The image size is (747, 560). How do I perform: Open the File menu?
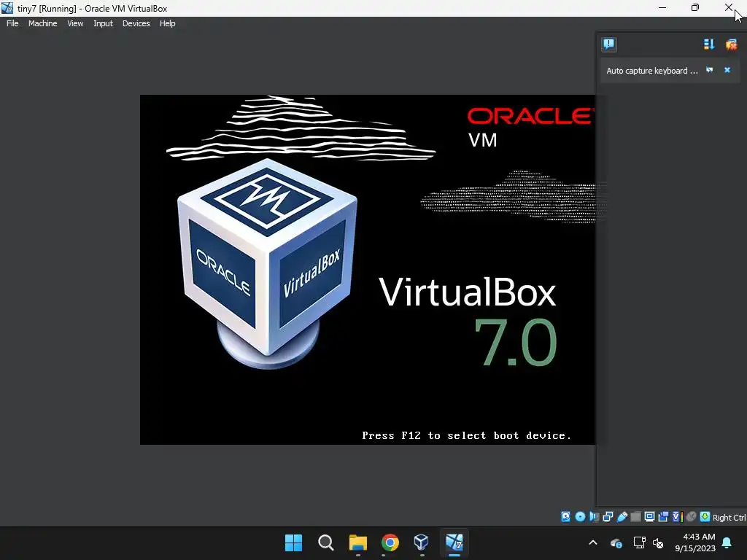coord(12,23)
